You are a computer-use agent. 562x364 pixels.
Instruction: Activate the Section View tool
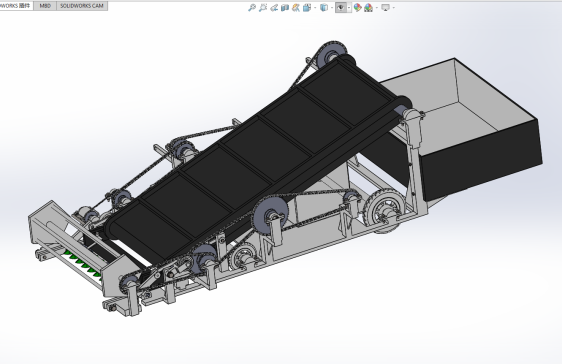pyautogui.click(x=285, y=8)
